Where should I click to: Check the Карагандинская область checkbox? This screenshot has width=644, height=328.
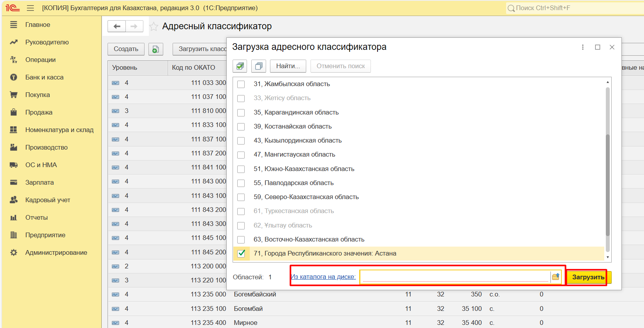[241, 113]
